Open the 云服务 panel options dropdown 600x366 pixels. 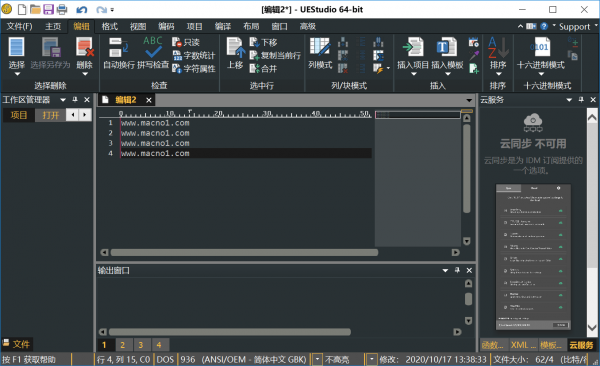(x=569, y=100)
